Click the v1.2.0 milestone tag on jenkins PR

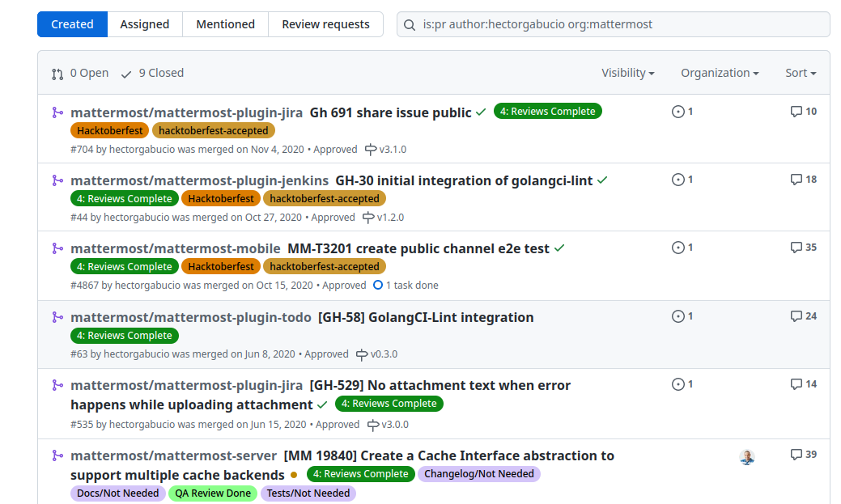pos(370,218)
